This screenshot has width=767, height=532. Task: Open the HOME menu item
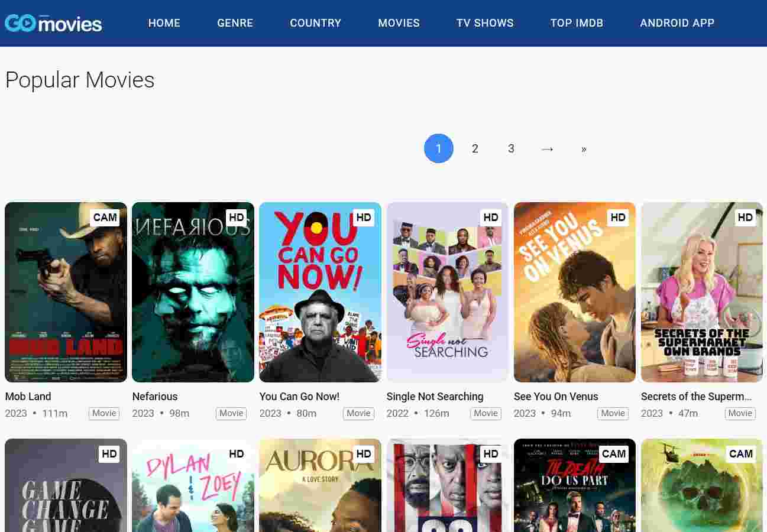[x=164, y=23]
